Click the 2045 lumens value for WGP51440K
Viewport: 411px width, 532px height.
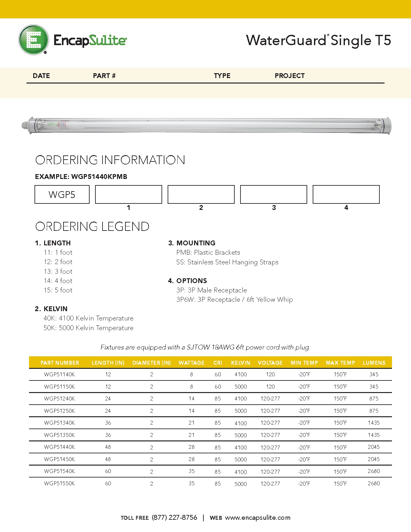click(374, 447)
